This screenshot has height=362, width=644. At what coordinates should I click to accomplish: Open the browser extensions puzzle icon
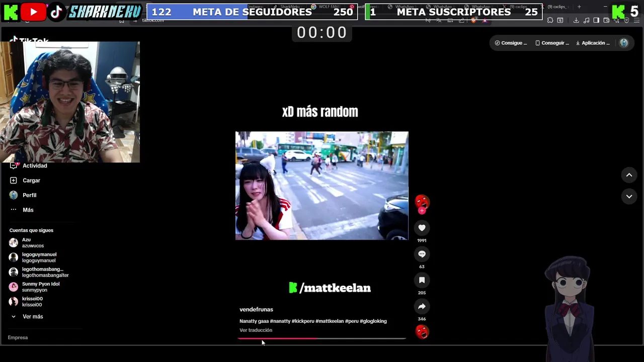click(550, 20)
